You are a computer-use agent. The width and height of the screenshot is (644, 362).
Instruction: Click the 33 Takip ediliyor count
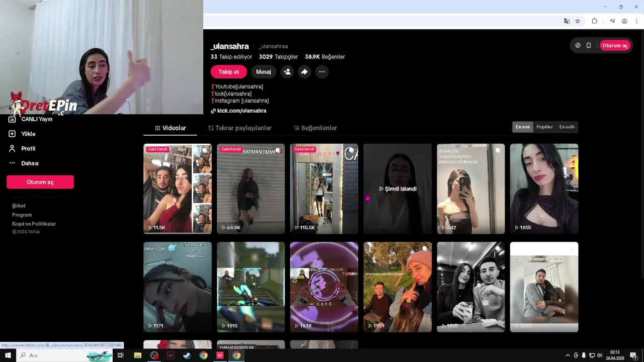pyautogui.click(x=231, y=57)
